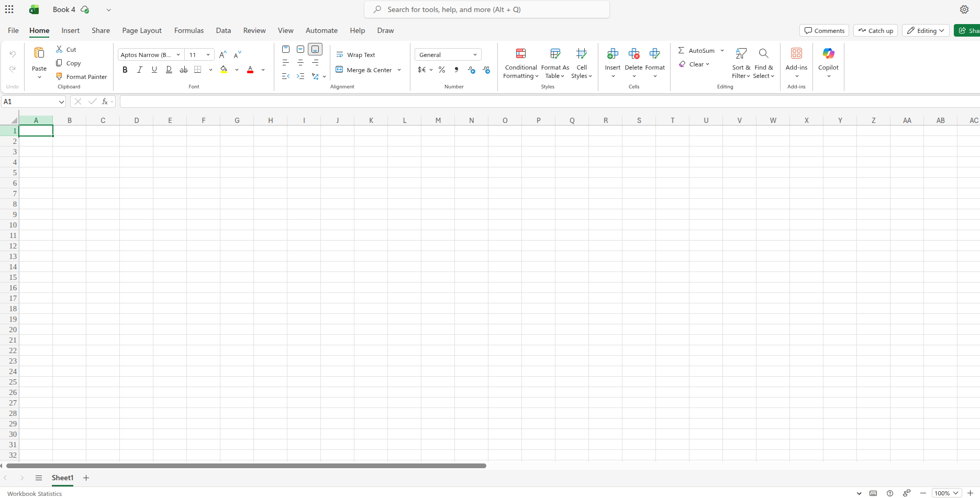Screen dimensions: 980x498
Task: Toggle Bold formatting
Action: [125, 70]
